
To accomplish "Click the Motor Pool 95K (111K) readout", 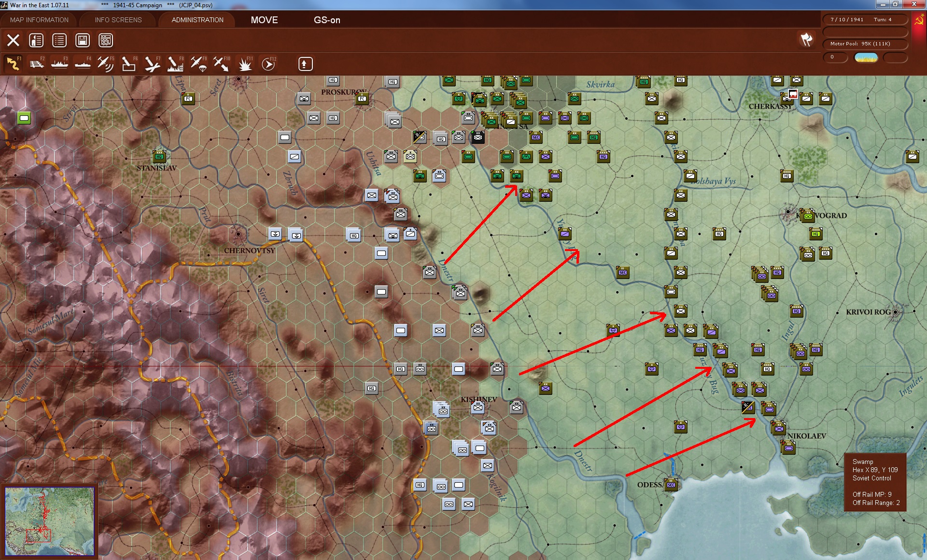I will (x=865, y=44).
